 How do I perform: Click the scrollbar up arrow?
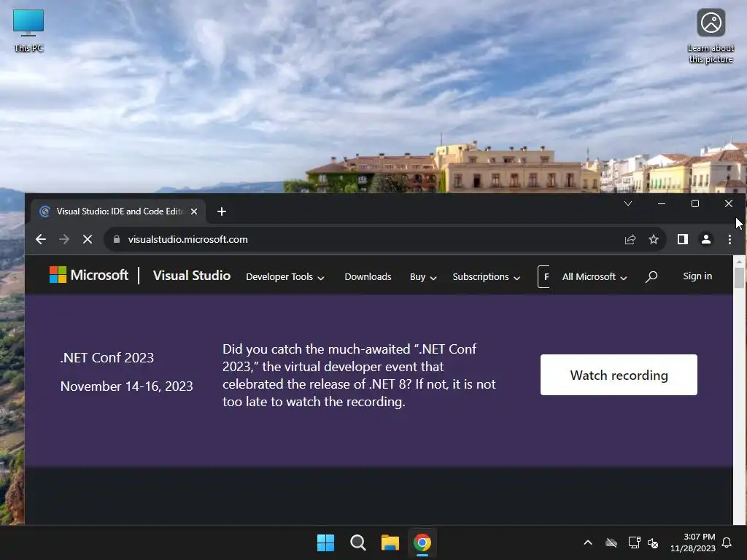tap(739, 262)
